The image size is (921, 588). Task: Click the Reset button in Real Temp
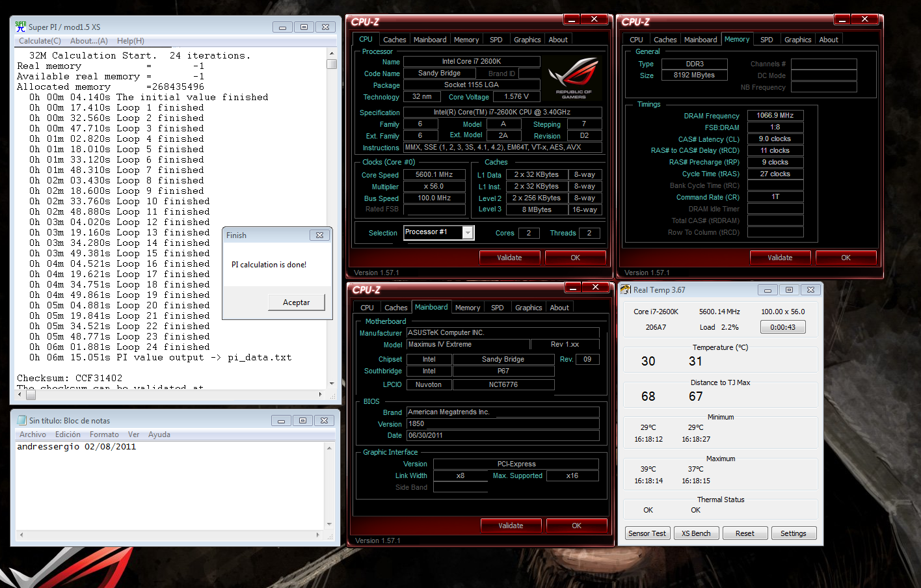pos(745,533)
